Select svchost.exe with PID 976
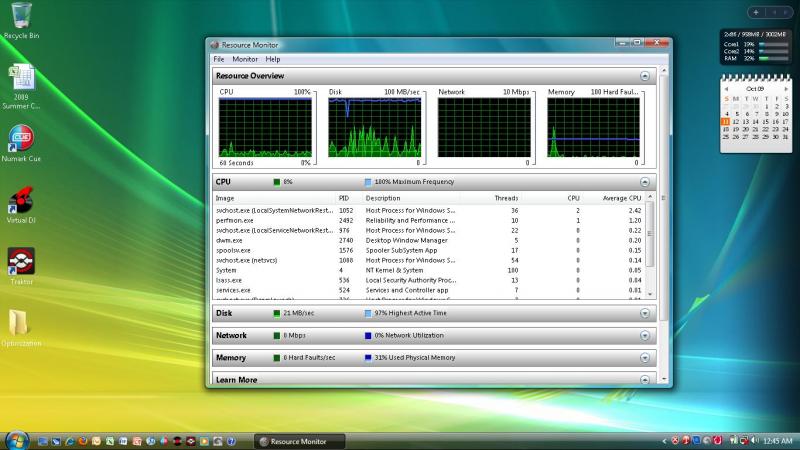 429,231
